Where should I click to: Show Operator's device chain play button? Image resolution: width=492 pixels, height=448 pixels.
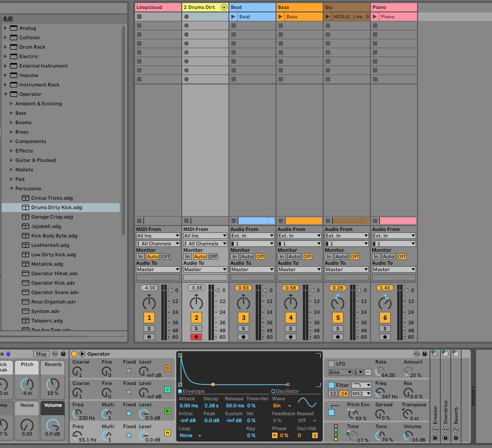[82, 354]
